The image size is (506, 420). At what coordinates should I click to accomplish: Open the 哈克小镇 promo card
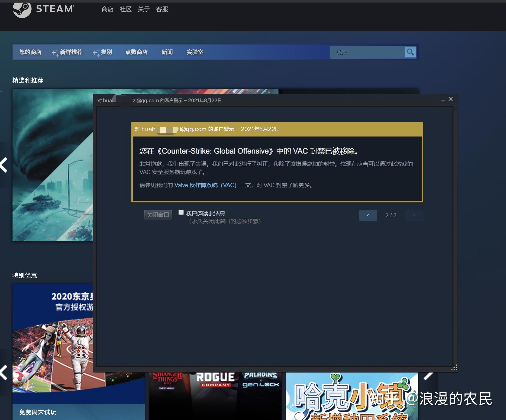tap(352, 396)
